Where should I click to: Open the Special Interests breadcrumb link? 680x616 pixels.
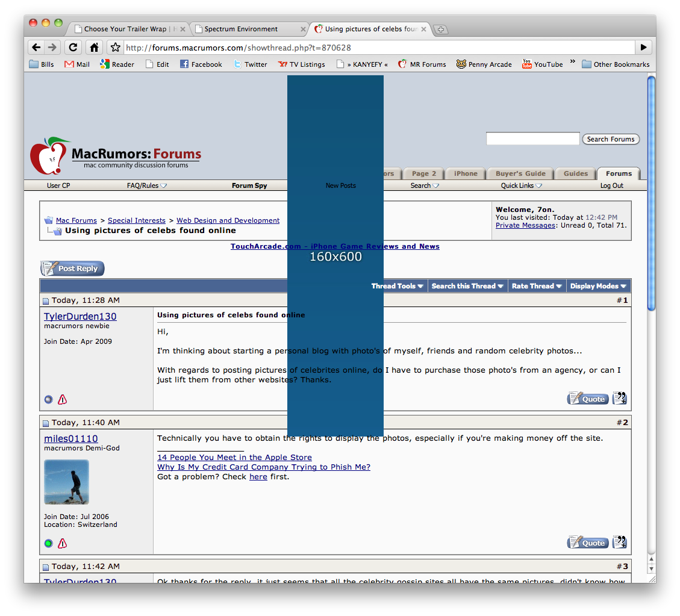pos(137,220)
